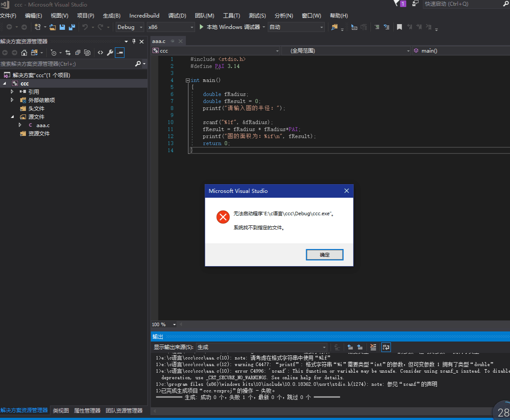Close the Microsoft Visual Studio error dialog
Image resolution: width=510 pixels, height=420 pixels.
[347, 191]
